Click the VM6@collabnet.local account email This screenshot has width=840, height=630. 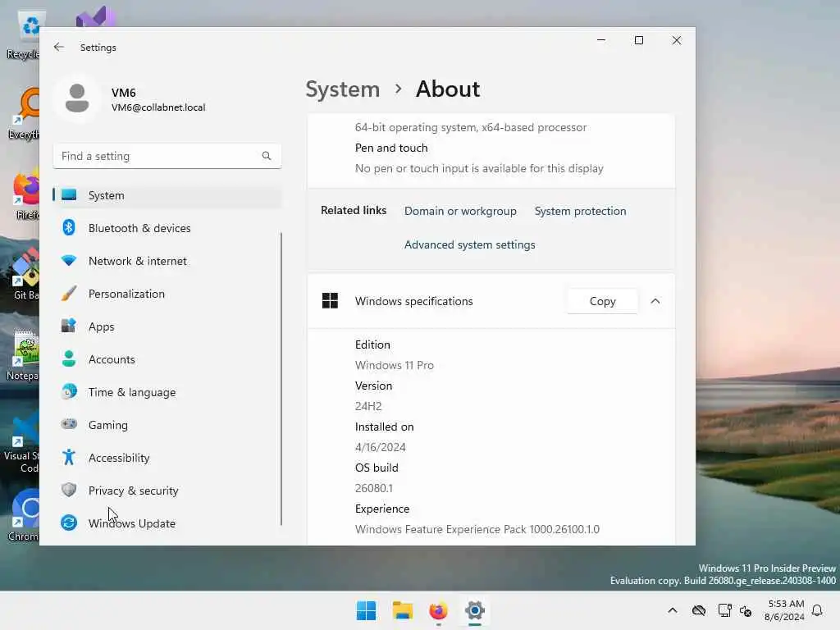click(x=158, y=107)
